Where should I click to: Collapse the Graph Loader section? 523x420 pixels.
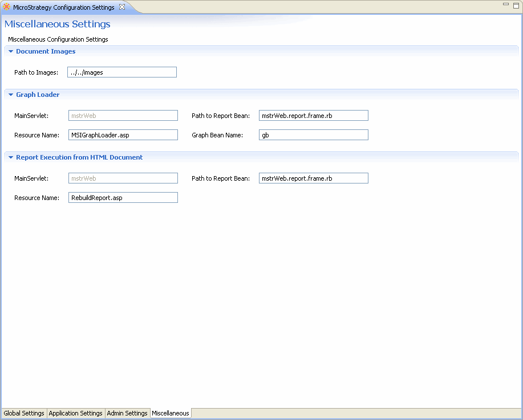coord(11,95)
